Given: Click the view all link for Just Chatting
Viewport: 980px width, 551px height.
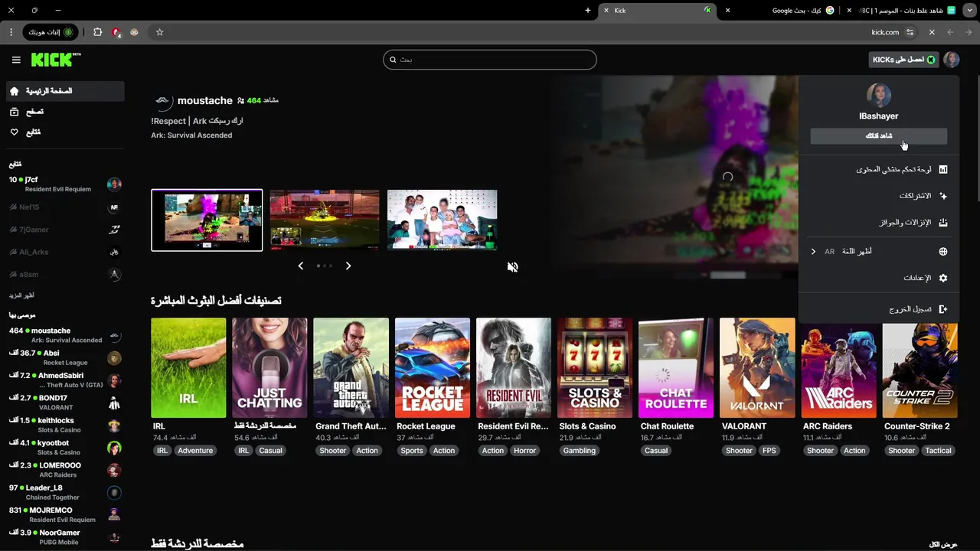Looking at the screenshot, I should click(942, 544).
